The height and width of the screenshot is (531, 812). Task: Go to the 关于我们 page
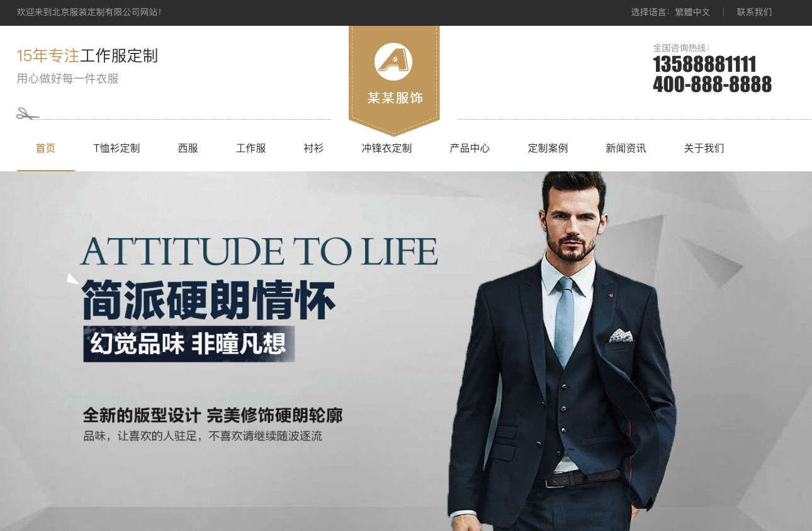click(x=704, y=149)
